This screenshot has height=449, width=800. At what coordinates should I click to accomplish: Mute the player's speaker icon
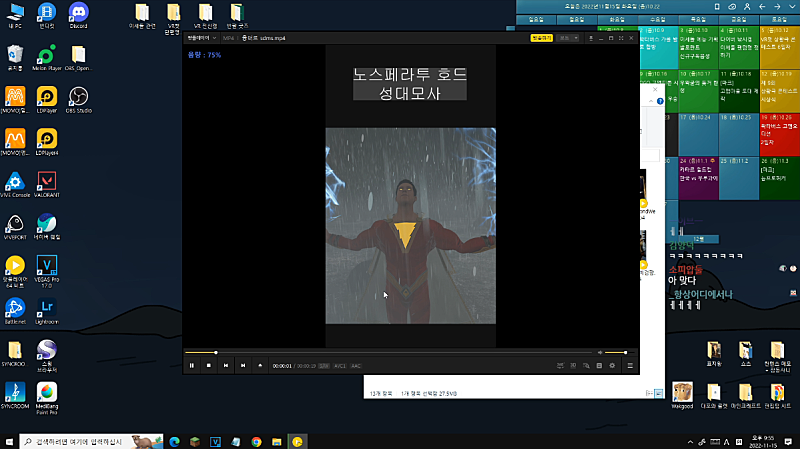[600, 352]
